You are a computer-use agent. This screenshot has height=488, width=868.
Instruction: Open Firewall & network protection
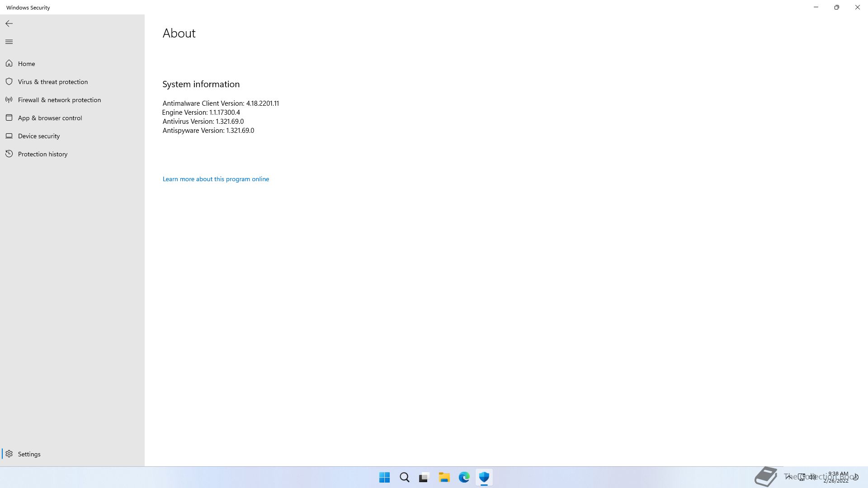click(x=59, y=100)
